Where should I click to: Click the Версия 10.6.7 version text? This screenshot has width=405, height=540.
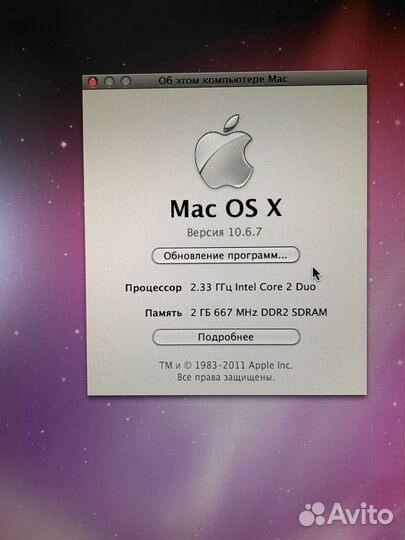point(224,232)
